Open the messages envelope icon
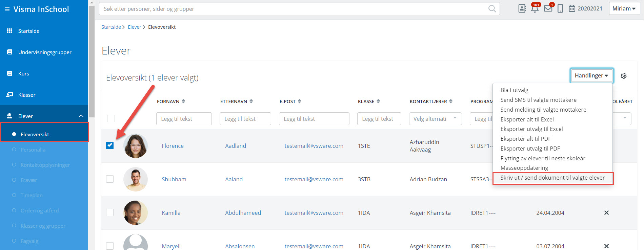644x250 pixels. (548, 9)
